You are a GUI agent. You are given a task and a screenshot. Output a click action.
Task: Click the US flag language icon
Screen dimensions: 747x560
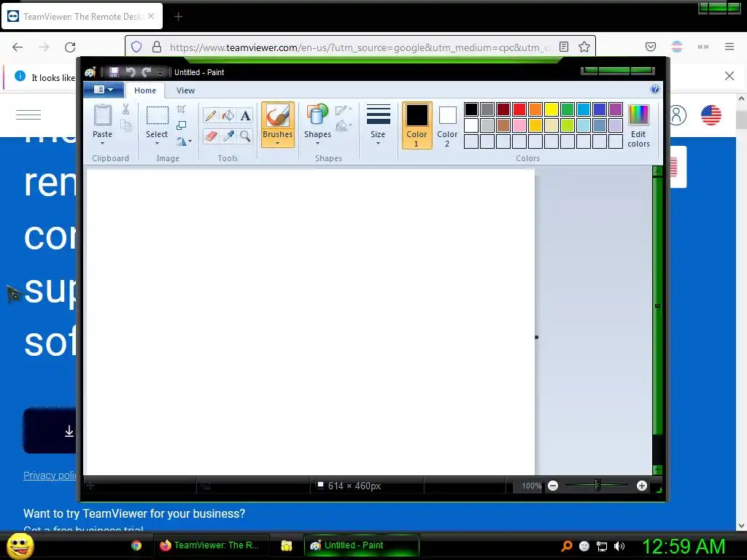click(711, 115)
